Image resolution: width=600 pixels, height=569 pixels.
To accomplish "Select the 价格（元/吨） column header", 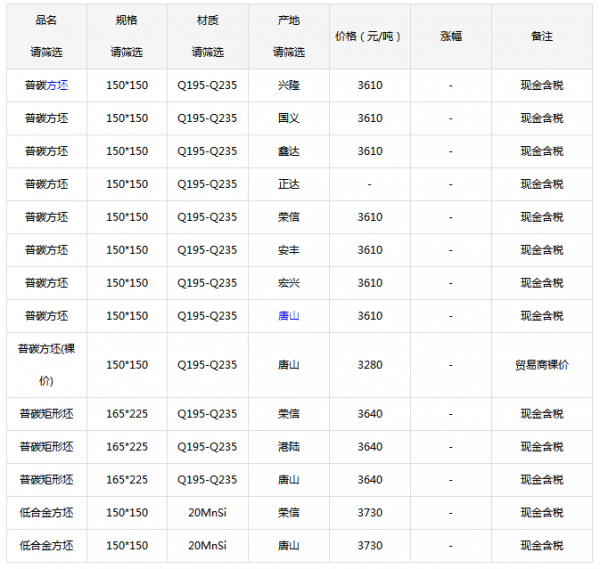I will tap(368, 36).
